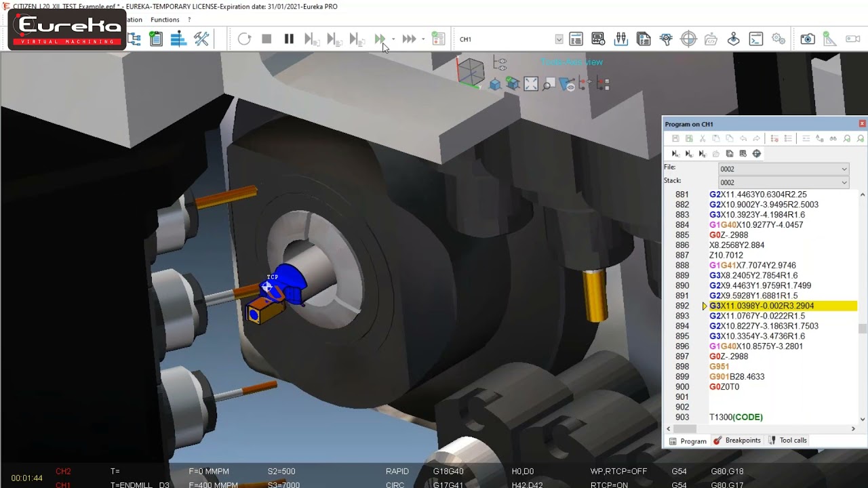The height and width of the screenshot is (488, 868).
Task: Switch to the Tool calls tab
Action: click(787, 441)
